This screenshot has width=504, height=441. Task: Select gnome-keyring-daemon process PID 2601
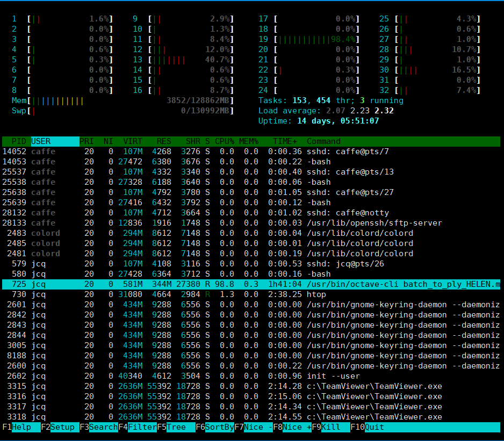251,305
